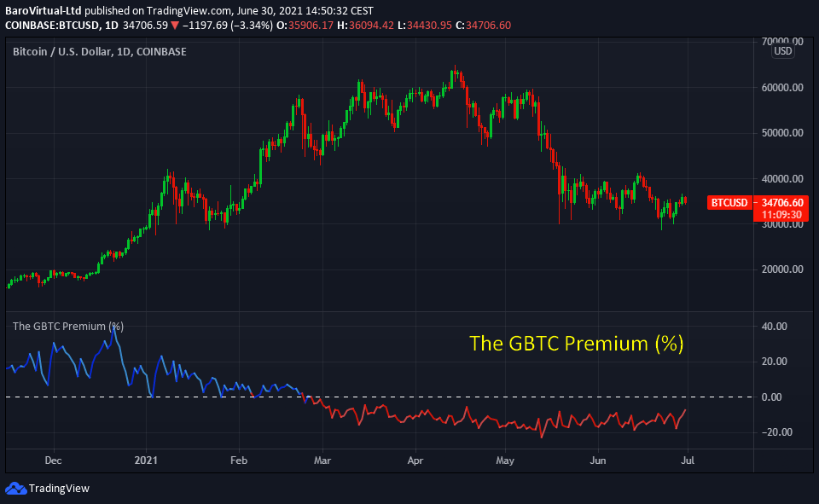Click the 40000.00 price axis label
This screenshot has height=504, width=819.
coord(782,178)
